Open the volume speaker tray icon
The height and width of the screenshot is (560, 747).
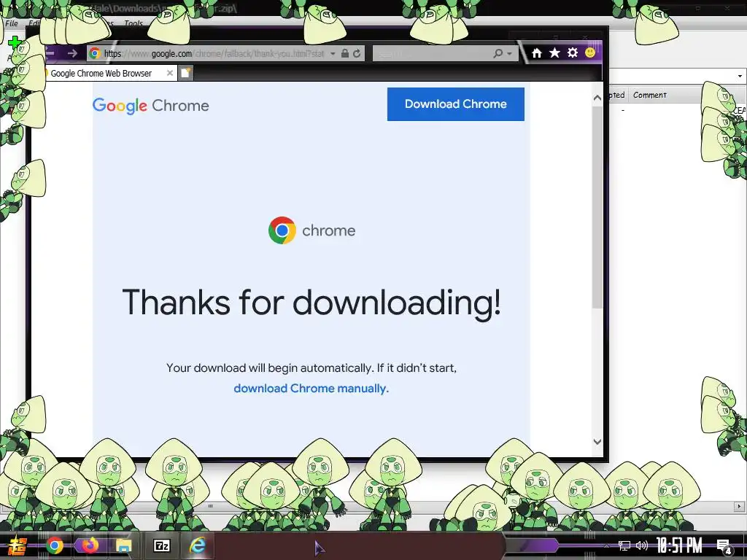pyautogui.click(x=642, y=545)
